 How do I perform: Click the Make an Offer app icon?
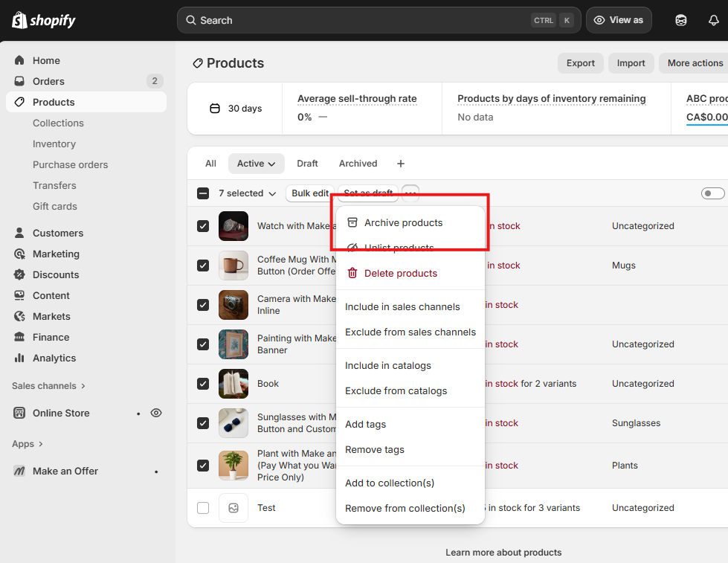tap(19, 471)
